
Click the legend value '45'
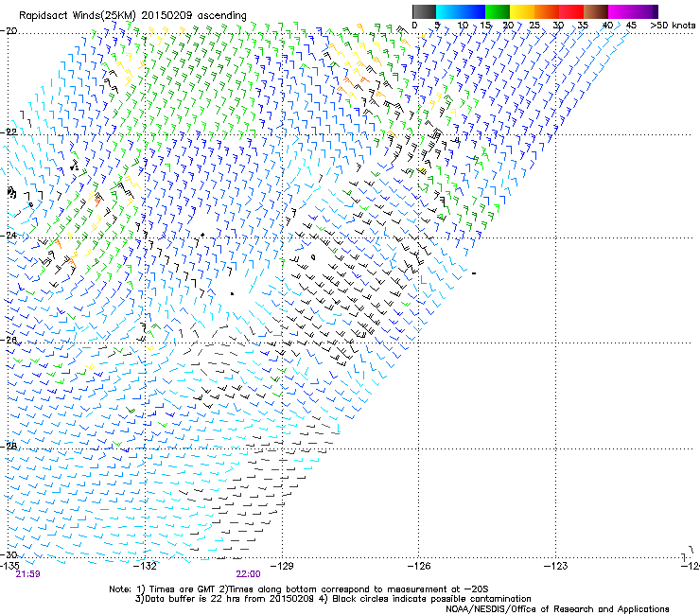[631, 26]
